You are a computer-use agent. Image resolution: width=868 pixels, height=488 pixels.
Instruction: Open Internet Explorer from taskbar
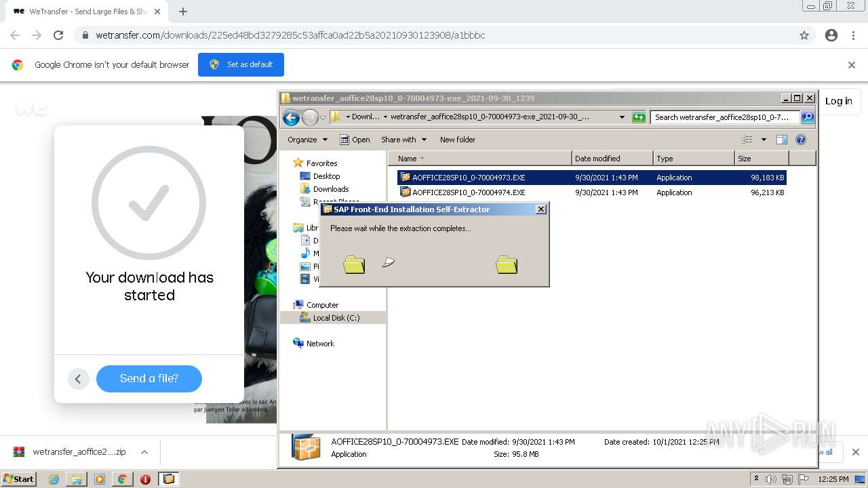coord(54,479)
